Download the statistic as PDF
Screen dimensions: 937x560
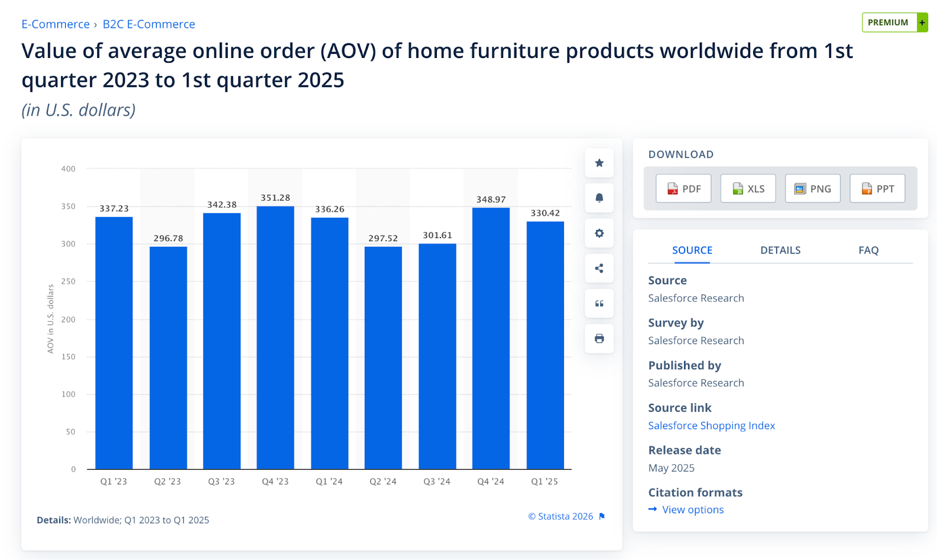point(683,188)
